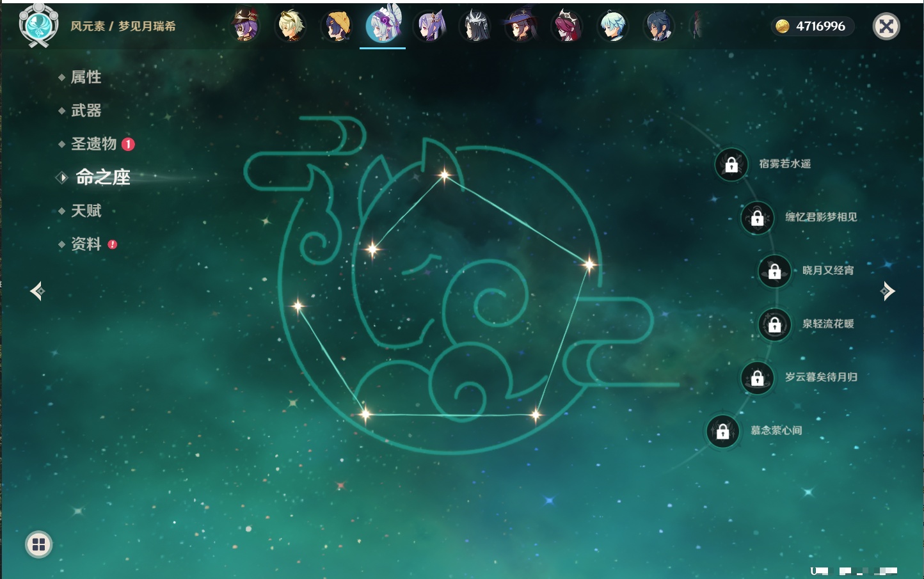Switch to the 圣遗物 artifacts tab
The image size is (924, 579).
93,144
